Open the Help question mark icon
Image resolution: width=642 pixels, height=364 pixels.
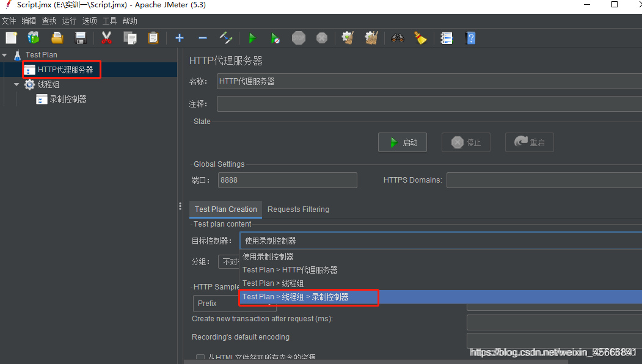pyautogui.click(x=470, y=38)
